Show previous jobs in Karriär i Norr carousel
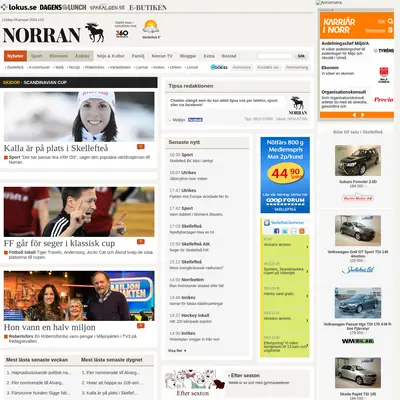Viewport: 400px width, 400px height. [x=354, y=115]
